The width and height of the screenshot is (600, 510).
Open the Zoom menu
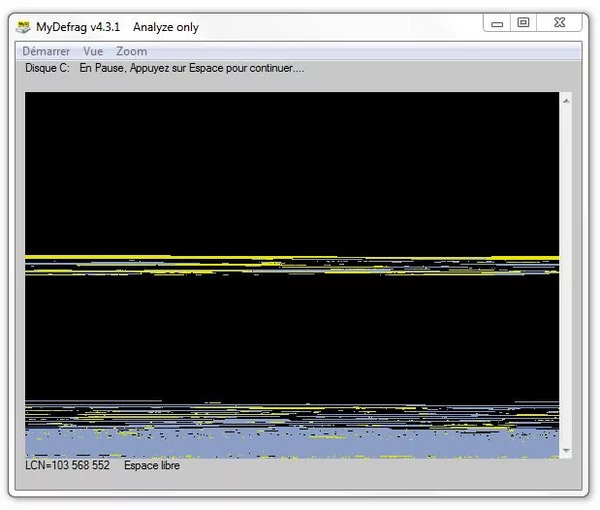(x=132, y=51)
